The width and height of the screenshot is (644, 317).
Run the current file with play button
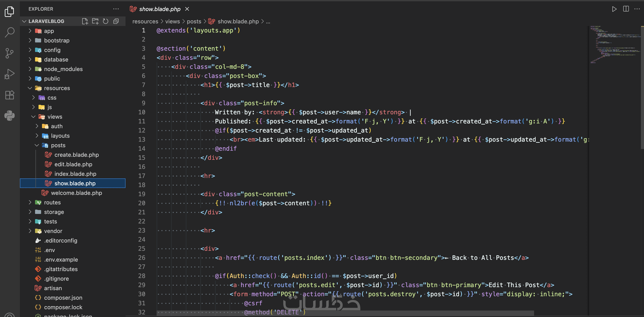(614, 9)
